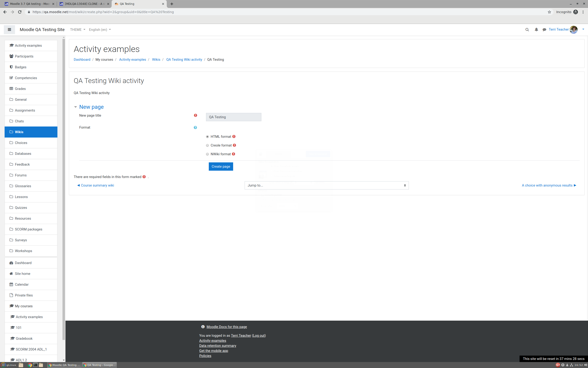
Task: Select the NWiki format radio button
Action: click(207, 154)
